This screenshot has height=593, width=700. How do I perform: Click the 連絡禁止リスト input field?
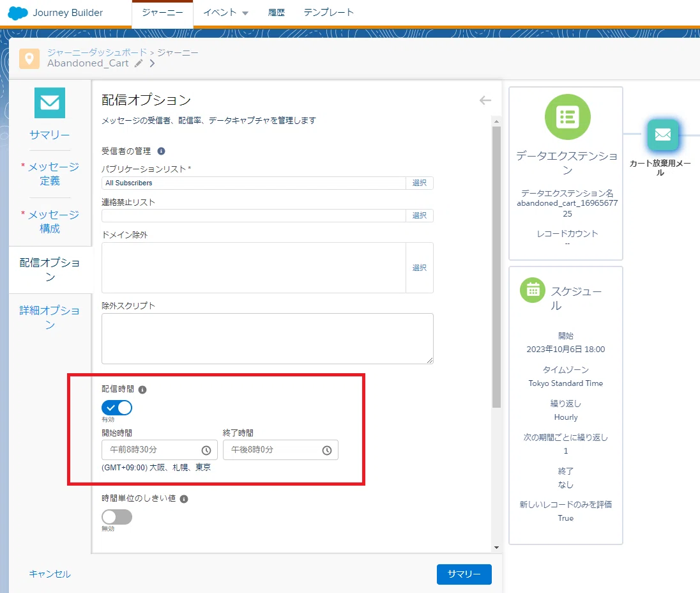254,216
